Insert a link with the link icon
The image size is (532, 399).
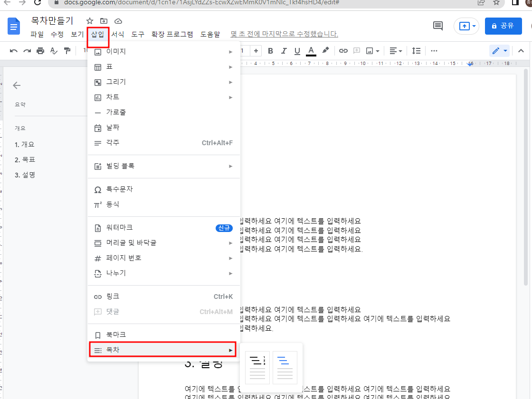343,51
